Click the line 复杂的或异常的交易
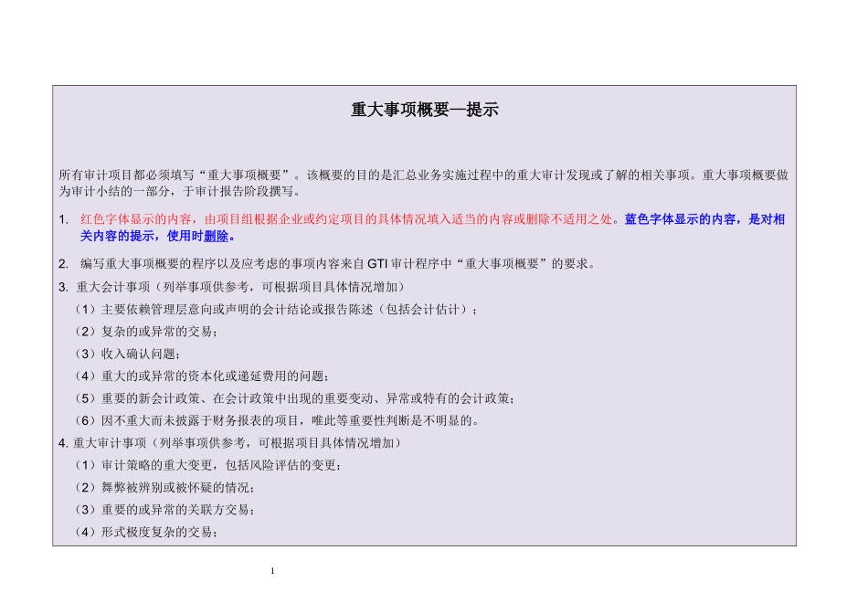 [144, 332]
